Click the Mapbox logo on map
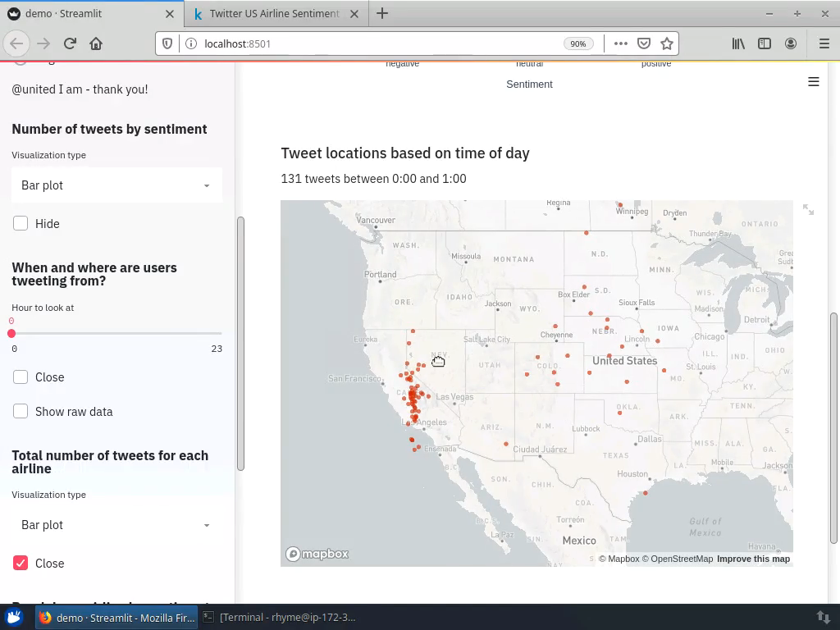The height and width of the screenshot is (630, 840). [x=317, y=554]
